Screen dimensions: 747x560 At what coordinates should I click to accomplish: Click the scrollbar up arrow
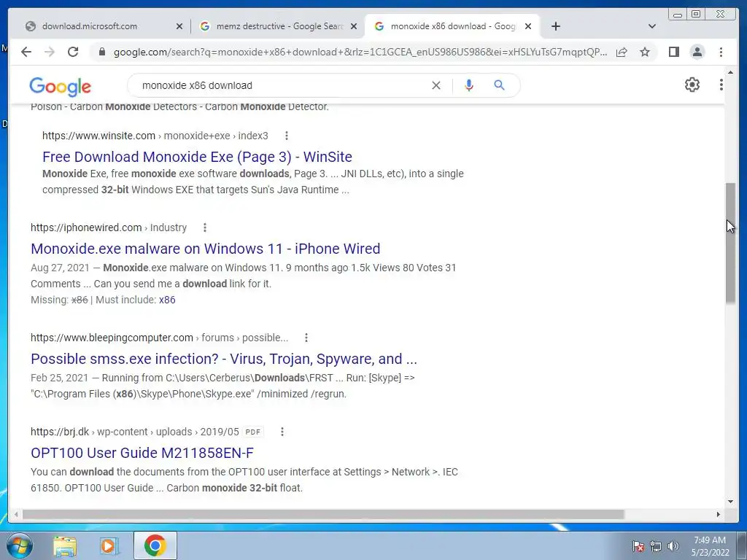tap(730, 73)
